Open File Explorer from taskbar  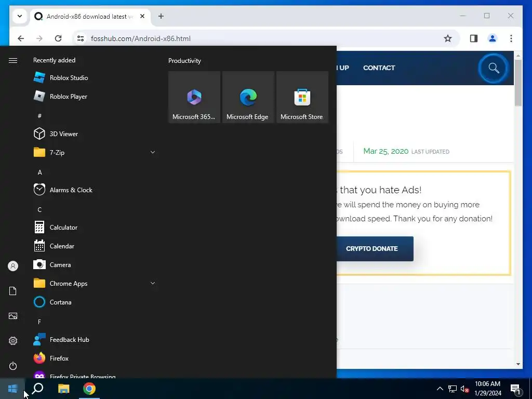[63, 389]
